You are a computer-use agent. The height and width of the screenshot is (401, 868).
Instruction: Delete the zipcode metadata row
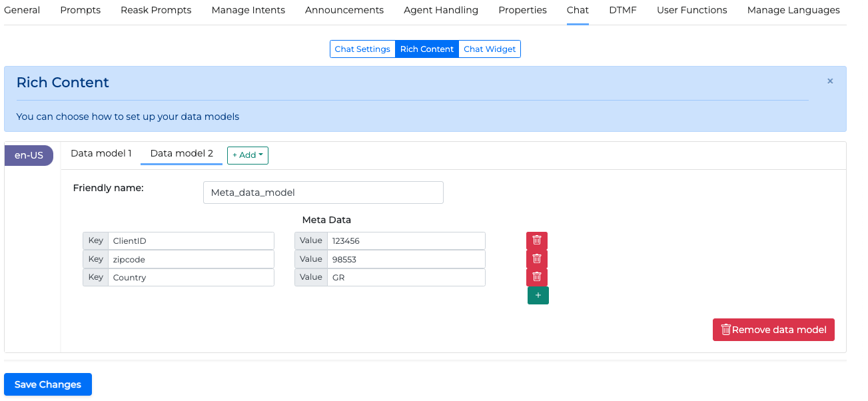(536, 258)
